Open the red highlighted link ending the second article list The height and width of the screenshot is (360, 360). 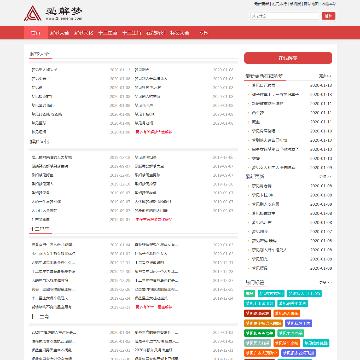pyautogui.click(x=154, y=219)
